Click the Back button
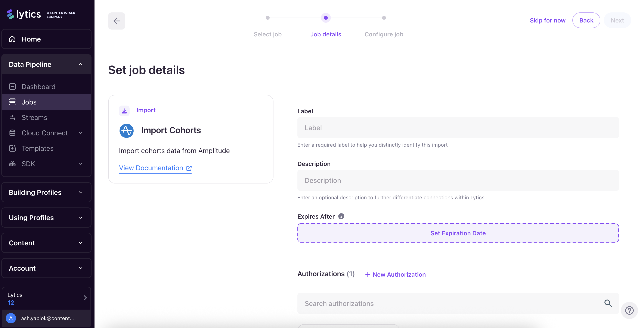Image resolution: width=644 pixels, height=328 pixels. coord(586,20)
